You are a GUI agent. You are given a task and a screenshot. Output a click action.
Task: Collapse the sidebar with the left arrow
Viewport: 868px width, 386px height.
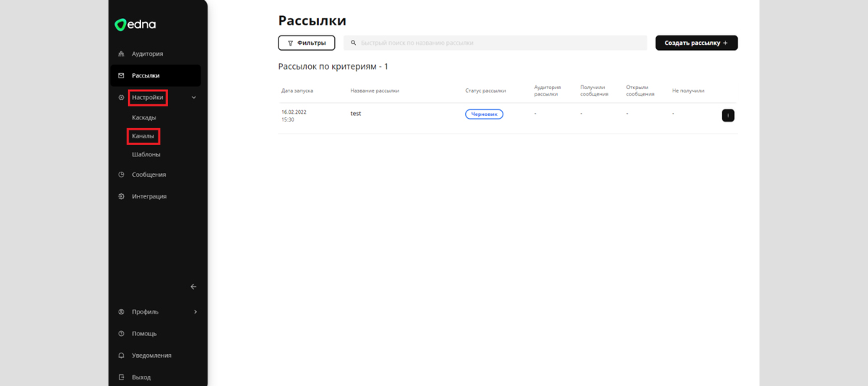(193, 287)
